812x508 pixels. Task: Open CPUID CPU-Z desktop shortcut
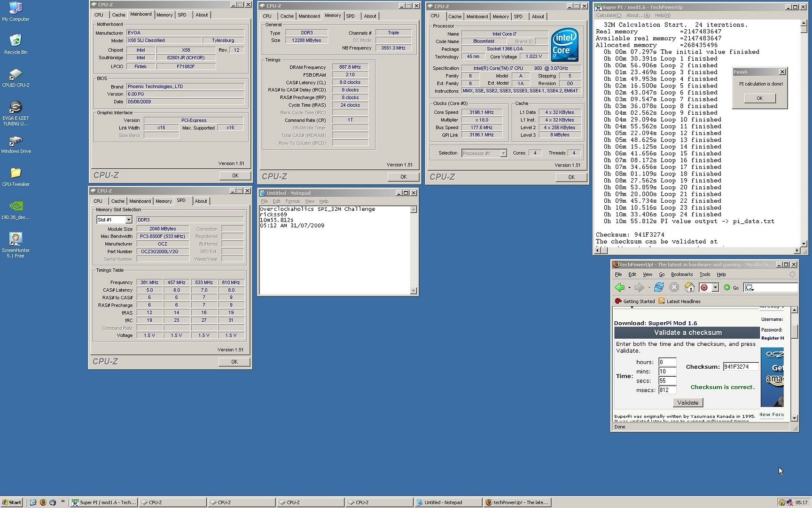point(16,75)
